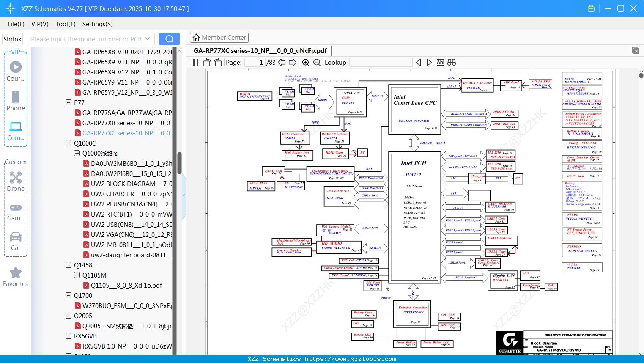Screen dimensions: 644x363
Task: Open the Courses category in the sidebar
Action: (x=16, y=71)
